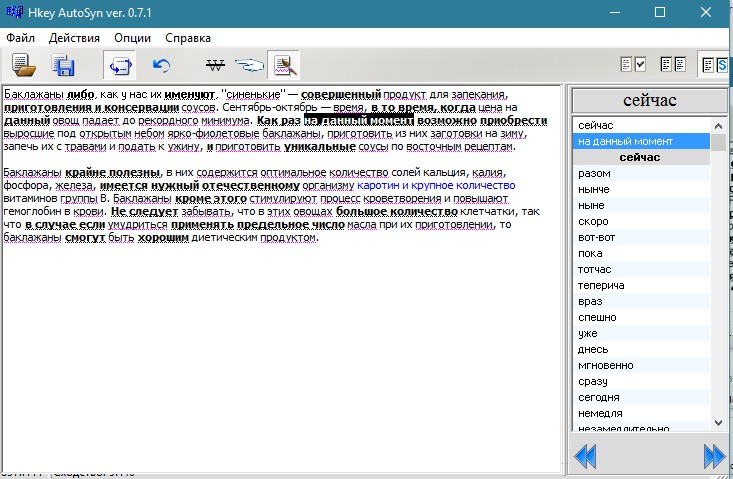Screen dimensions: 733x479
Task: Click the pointing hand icon
Action: [x=249, y=65]
